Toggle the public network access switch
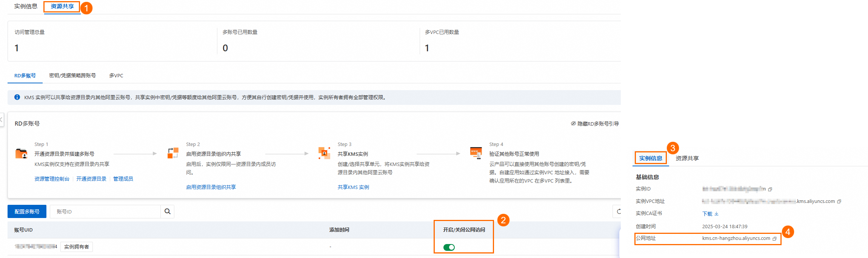This screenshot has width=868, height=258. click(449, 247)
